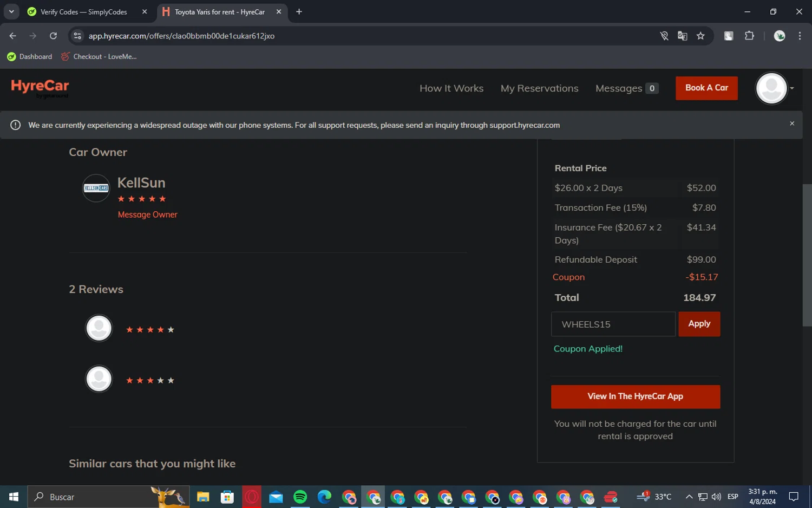Viewport: 812px width, 508px height.
Task: Dismiss the phone outage notice banner
Action: [x=792, y=123]
